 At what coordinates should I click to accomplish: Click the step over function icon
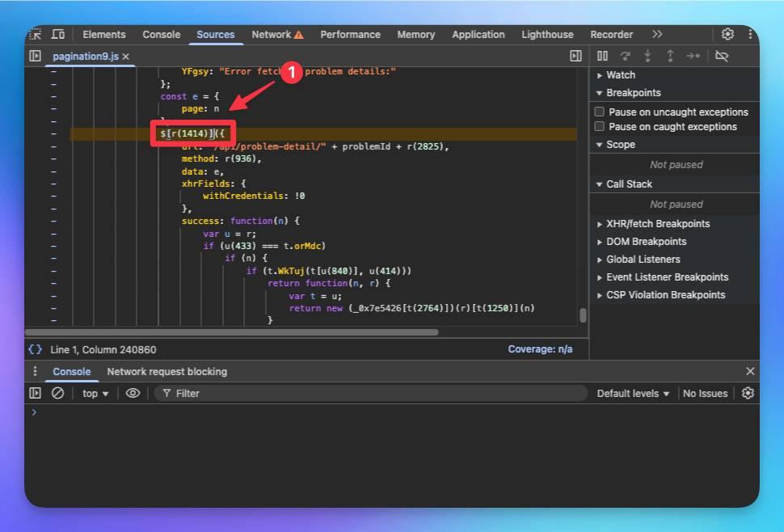625,56
